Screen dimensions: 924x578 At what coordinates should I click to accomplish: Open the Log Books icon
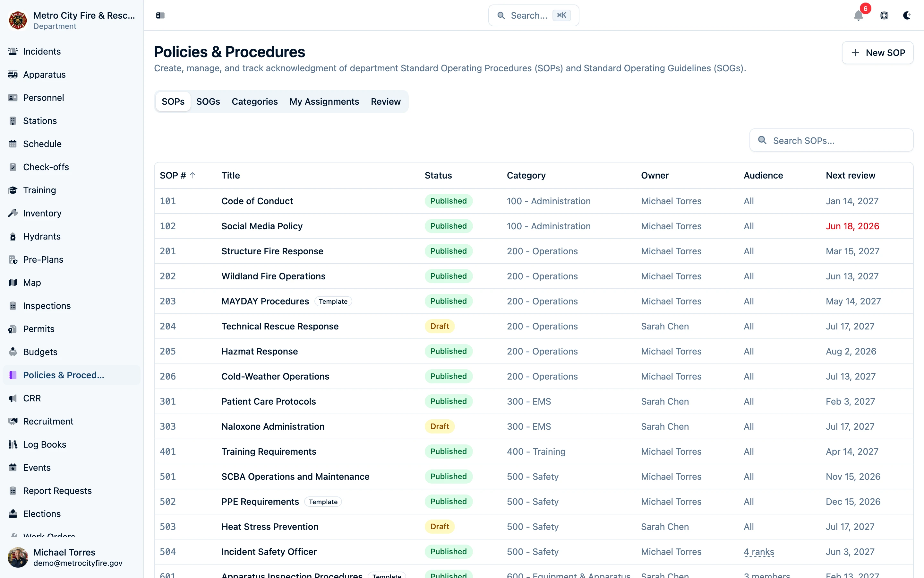click(13, 445)
